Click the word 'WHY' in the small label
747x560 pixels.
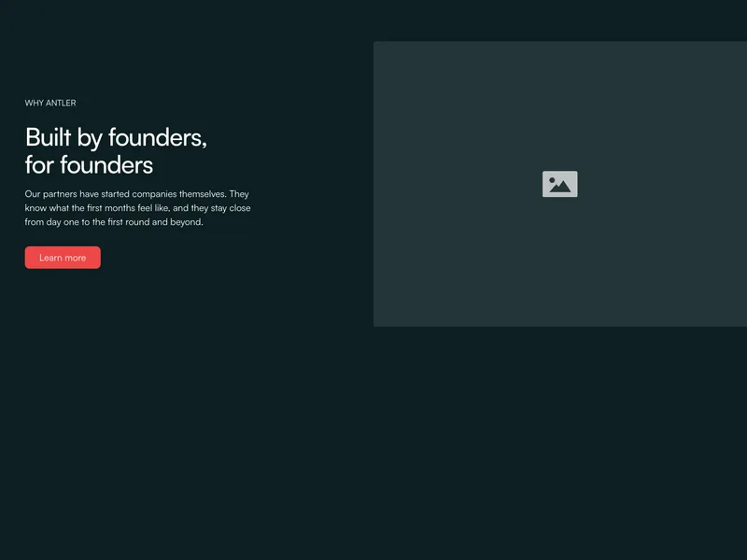(34, 103)
